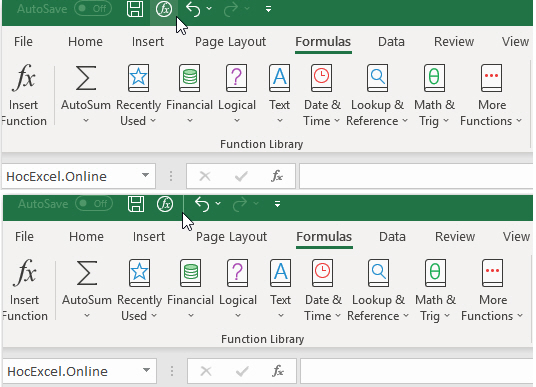This screenshot has width=536, height=387.
Task: Click Cancel X in top formula bar
Action: point(205,176)
